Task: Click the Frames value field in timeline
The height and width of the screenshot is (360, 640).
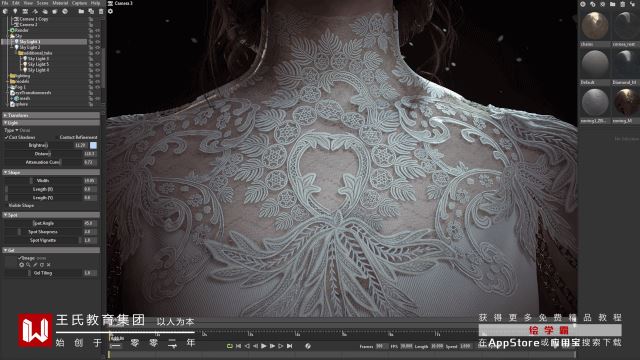Action: coord(382,346)
